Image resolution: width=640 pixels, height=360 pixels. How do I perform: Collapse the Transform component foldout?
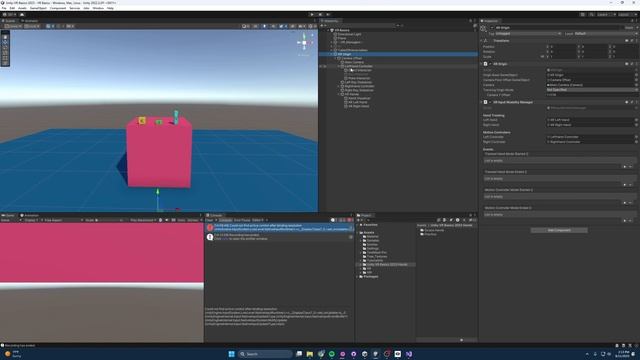[481, 41]
